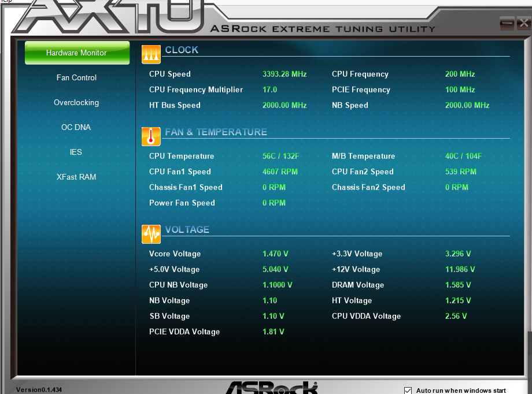Click the AXTU logo
The image size is (532, 394).
point(109,16)
